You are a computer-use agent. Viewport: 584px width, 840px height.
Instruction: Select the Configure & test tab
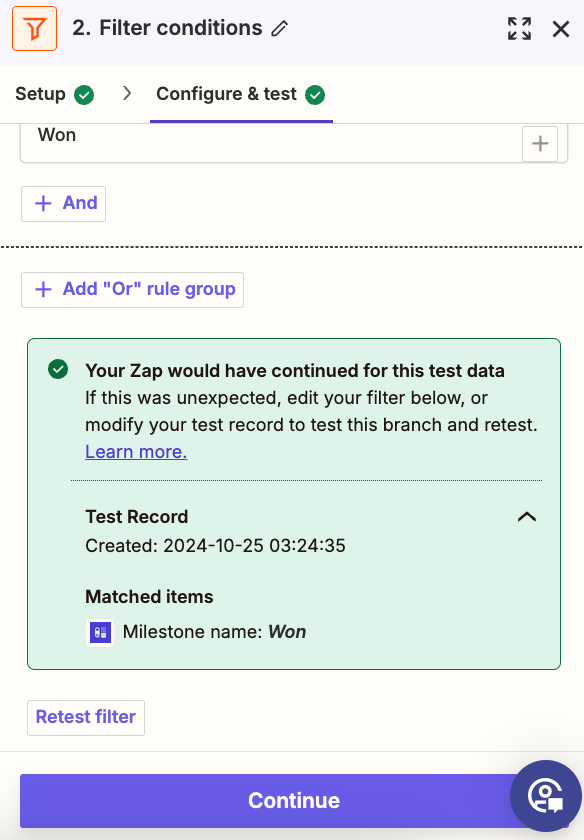click(x=226, y=93)
